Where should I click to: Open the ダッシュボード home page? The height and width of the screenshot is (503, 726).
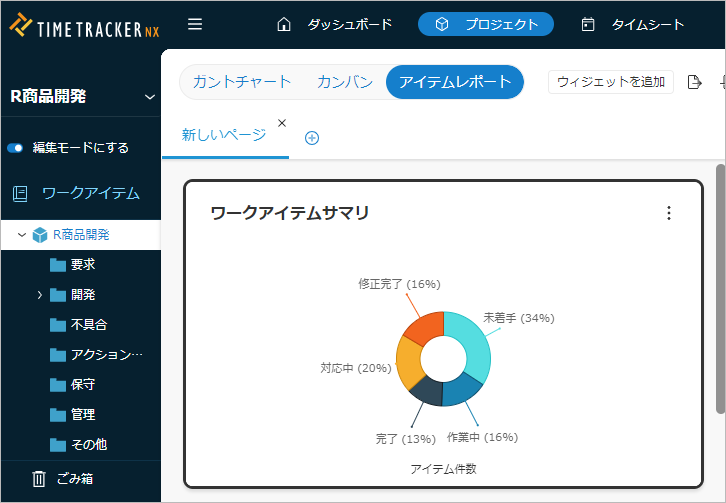tap(334, 24)
